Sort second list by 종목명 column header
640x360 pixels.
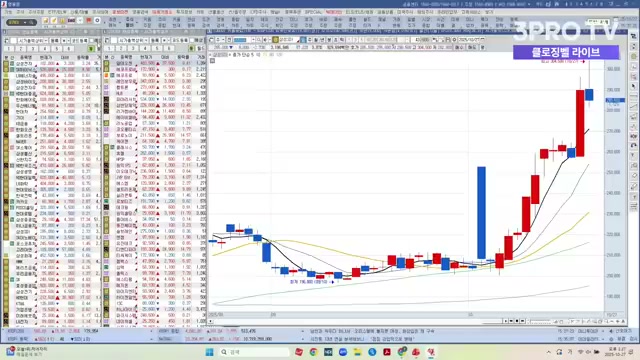point(127,58)
